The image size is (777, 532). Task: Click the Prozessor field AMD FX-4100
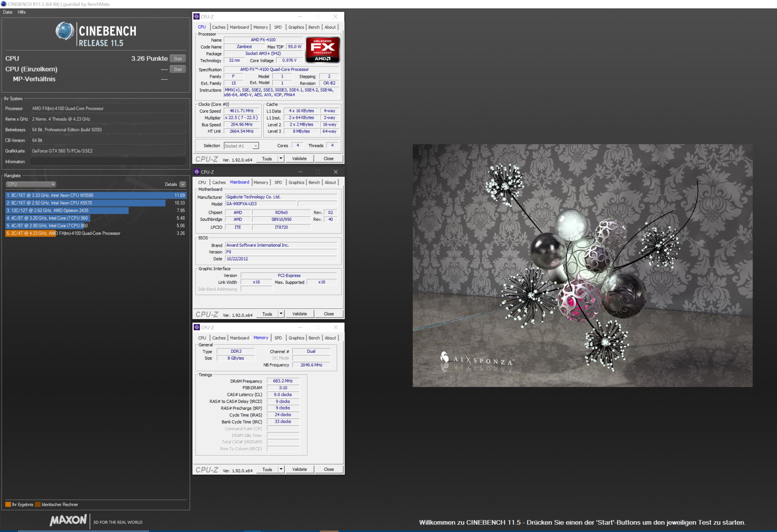tap(108, 109)
